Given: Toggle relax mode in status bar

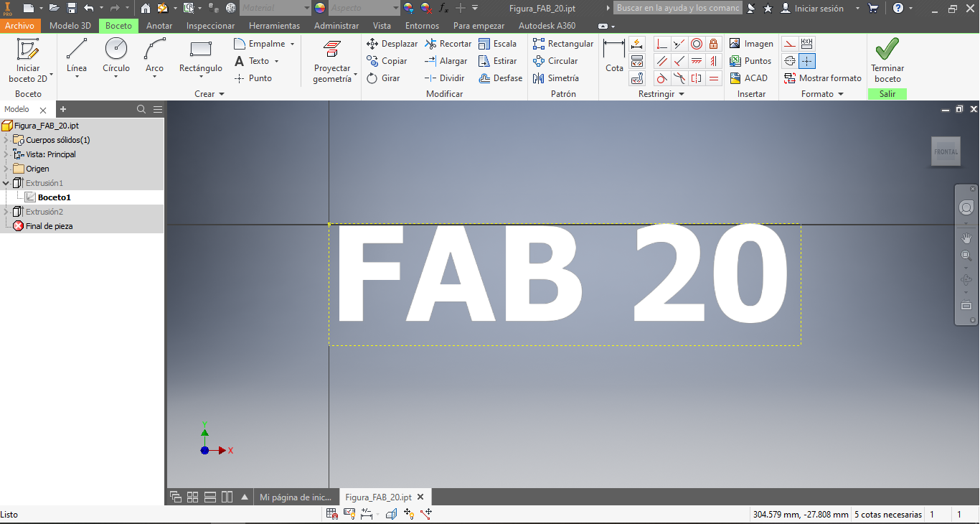Looking at the screenshot, I should click(426, 514).
